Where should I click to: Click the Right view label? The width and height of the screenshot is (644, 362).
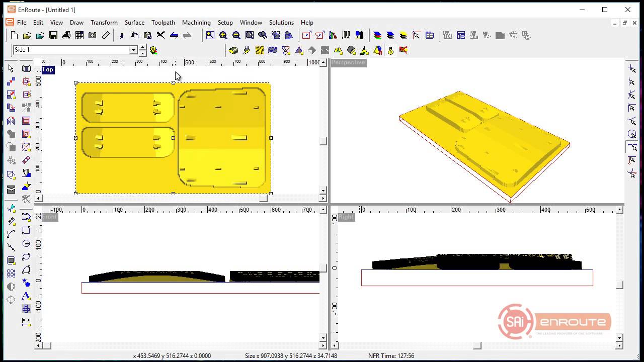tap(346, 217)
